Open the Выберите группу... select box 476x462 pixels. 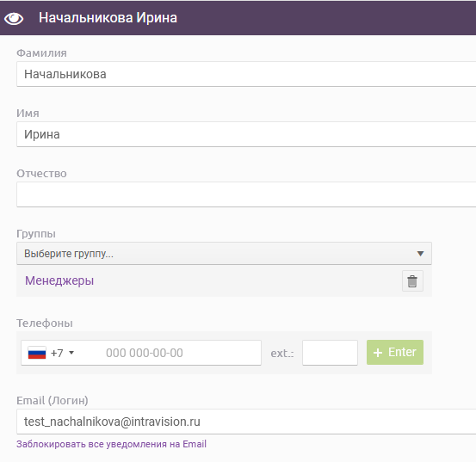coord(224,253)
